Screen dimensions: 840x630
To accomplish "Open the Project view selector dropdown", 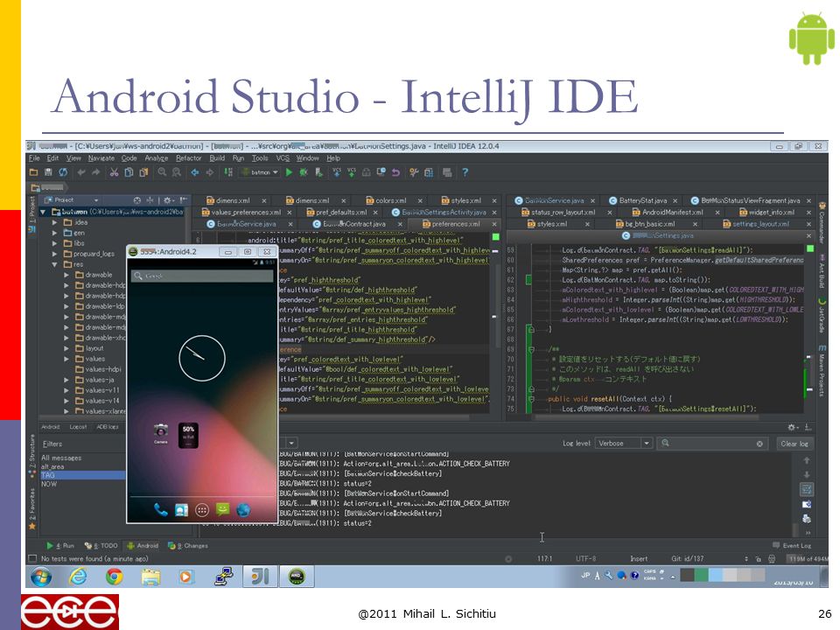I will [72, 200].
